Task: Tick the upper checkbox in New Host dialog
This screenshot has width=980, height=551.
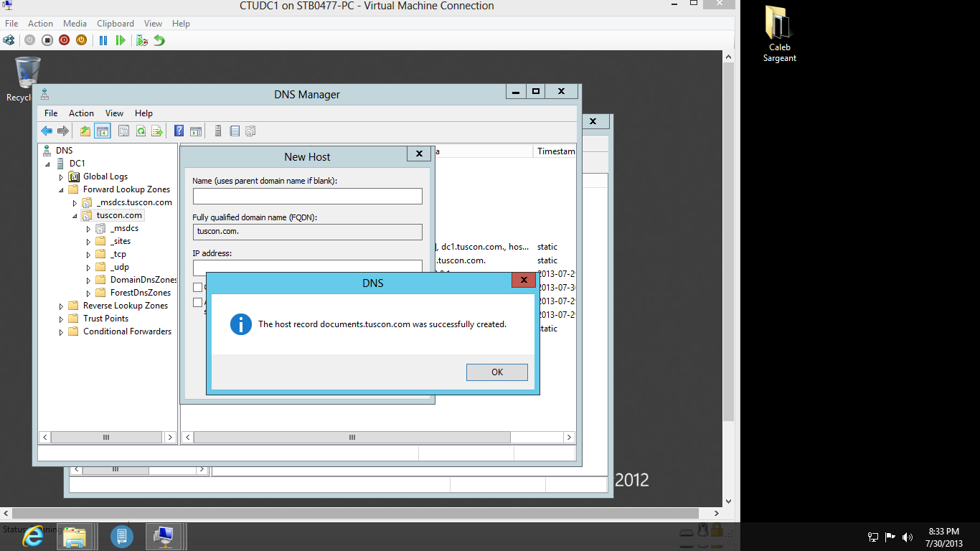Action: (x=197, y=288)
